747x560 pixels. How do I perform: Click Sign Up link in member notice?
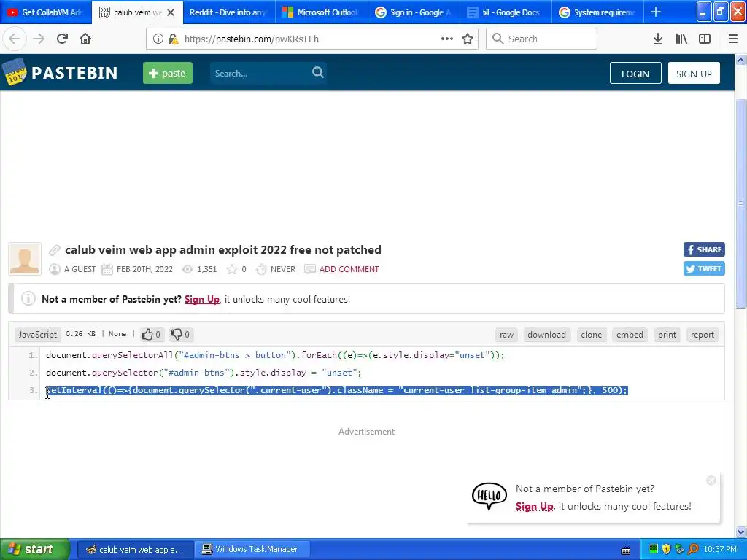pos(202,299)
